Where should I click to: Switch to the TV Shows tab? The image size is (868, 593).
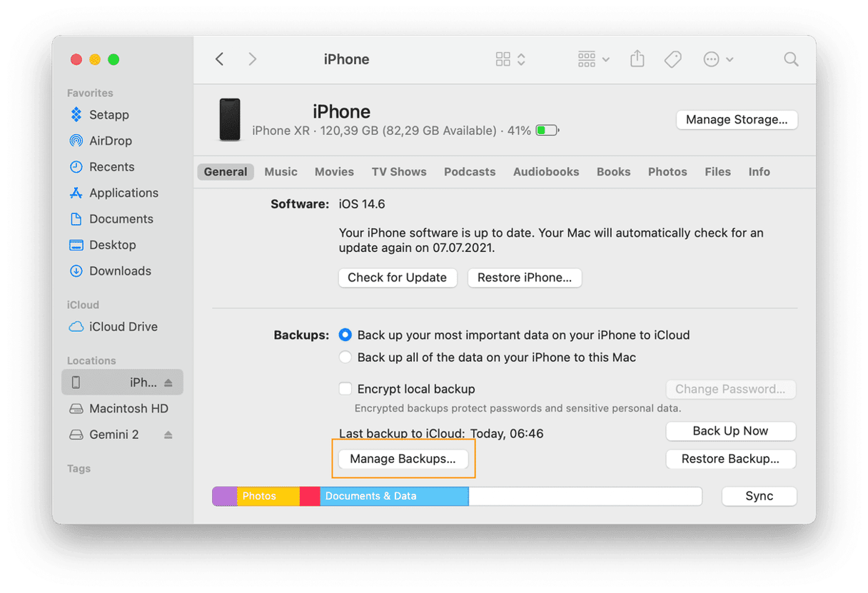click(x=399, y=172)
